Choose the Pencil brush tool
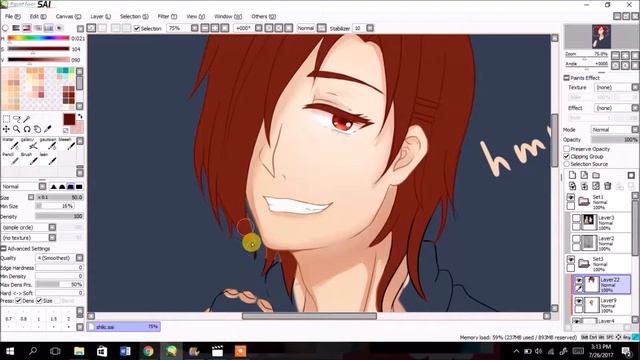 (10, 159)
